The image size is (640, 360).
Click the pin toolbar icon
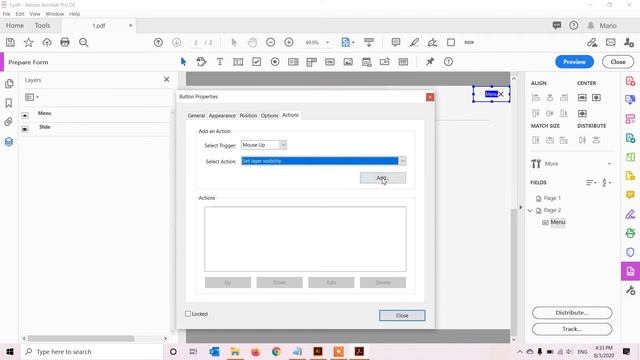(430, 62)
